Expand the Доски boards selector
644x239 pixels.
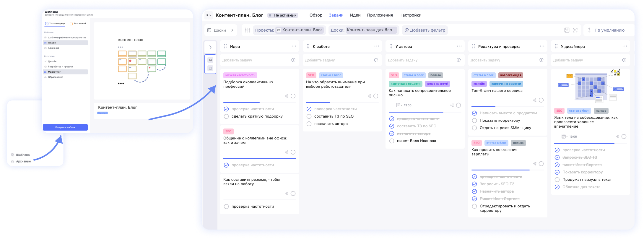tap(220, 30)
